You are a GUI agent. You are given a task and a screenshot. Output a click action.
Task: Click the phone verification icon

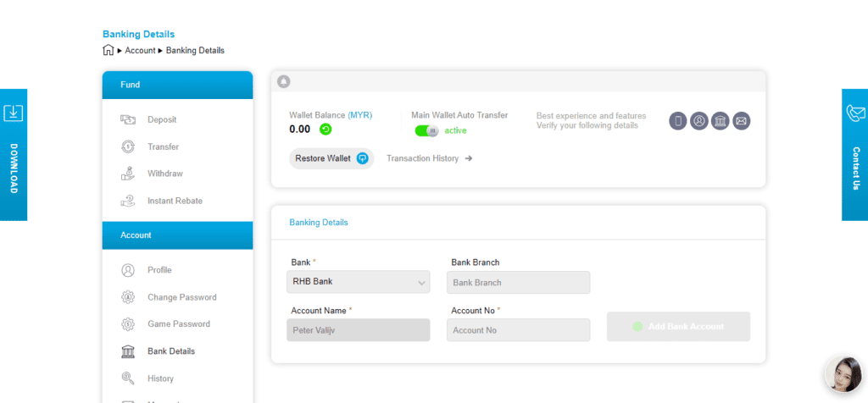click(x=677, y=120)
